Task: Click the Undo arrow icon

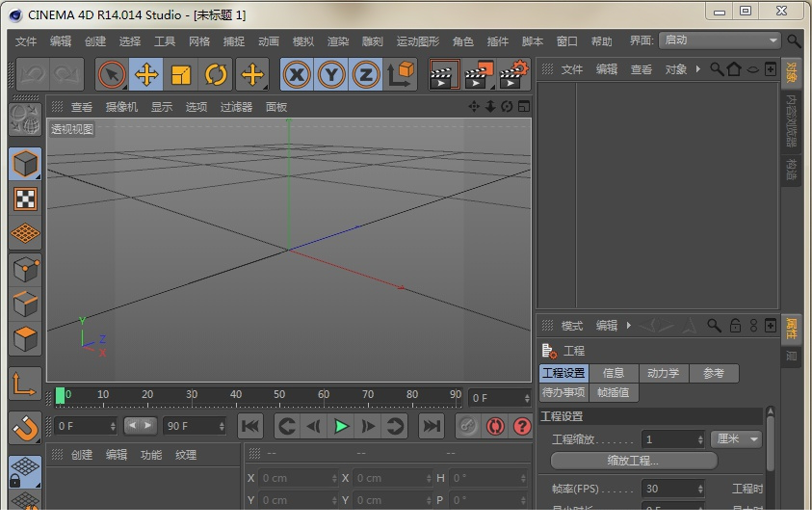Action: coord(33,74)
